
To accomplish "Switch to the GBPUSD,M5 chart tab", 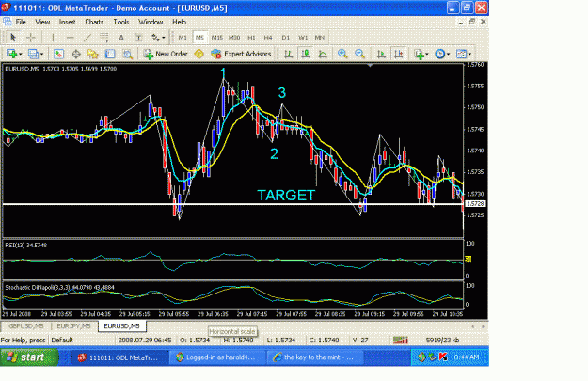I will tap(26, 326).
